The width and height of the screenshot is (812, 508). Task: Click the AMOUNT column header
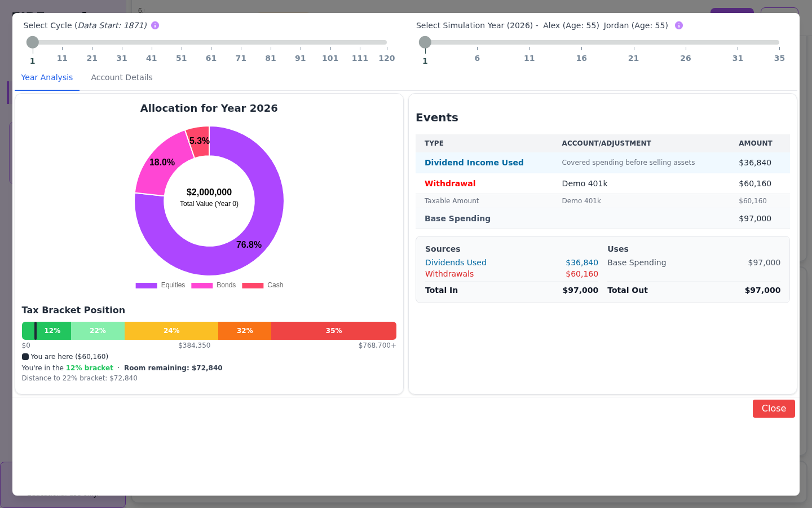pos(756,143)
